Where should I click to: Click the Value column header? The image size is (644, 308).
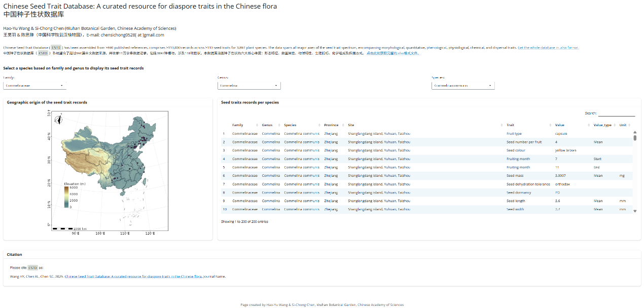pyautogui.click(x=560, y=125)
